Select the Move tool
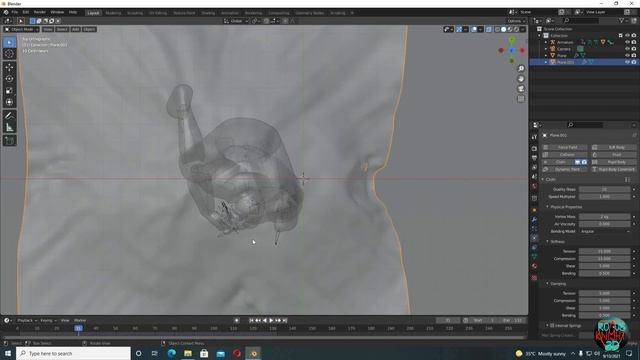Screen dimensions: 640x360 click(9, 67)
